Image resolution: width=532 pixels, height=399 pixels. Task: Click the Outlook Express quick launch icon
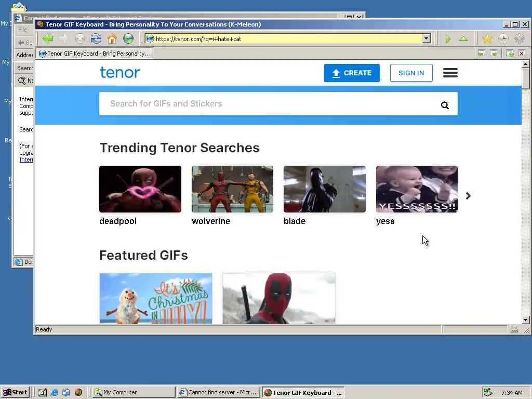click(x=66, y=393)
